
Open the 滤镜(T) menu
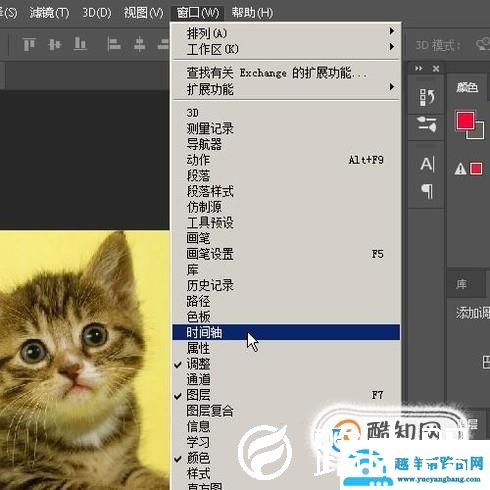[x=49, y=13]
